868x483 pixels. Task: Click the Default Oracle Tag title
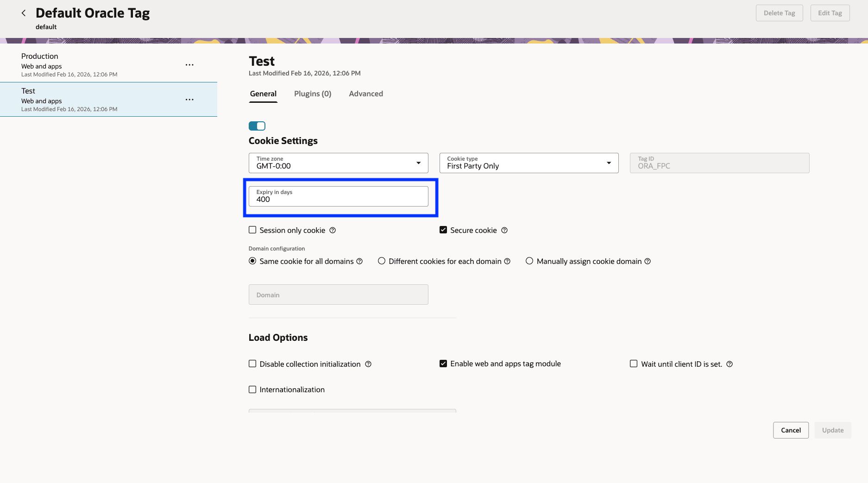pyautogui.click(x=93, y=13)
